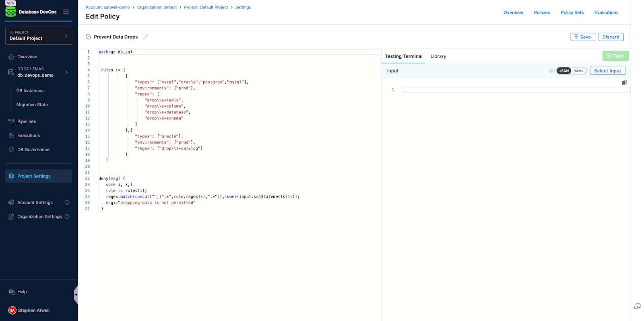644x321 pixels.
Task: Click the Prevent Data Drops policy title
Action: coord(116,37)
